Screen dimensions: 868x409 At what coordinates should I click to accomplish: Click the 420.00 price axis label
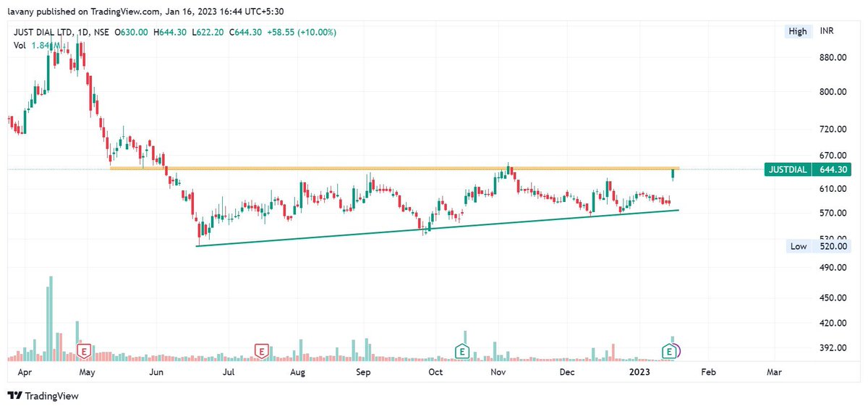click(x=833, y=323)
